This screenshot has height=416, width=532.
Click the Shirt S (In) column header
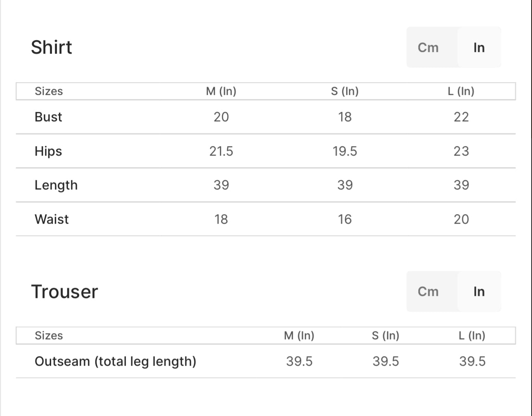(345, 91)
